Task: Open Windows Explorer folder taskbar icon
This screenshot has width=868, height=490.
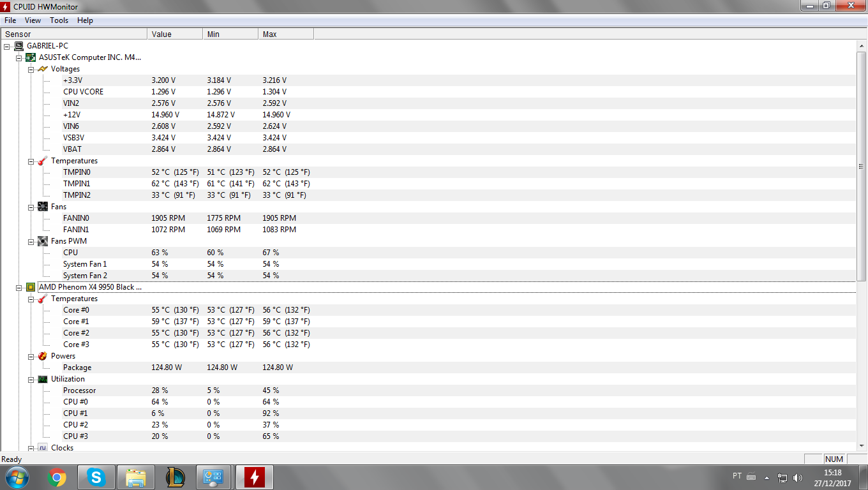Action: 137,477
